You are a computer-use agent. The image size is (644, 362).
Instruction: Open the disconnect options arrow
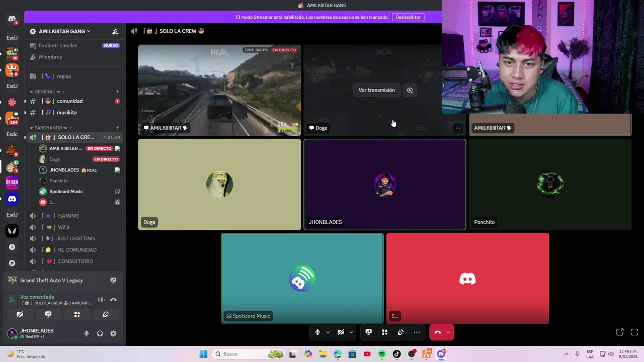tap(448, 332)
